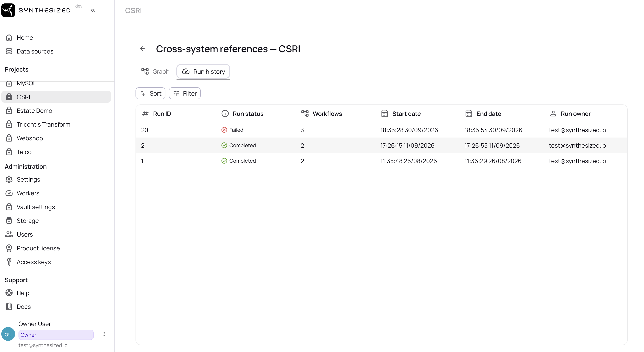Click the Failed status icon for run 20
The image size is (644, 352).
(x=224, y=130)
